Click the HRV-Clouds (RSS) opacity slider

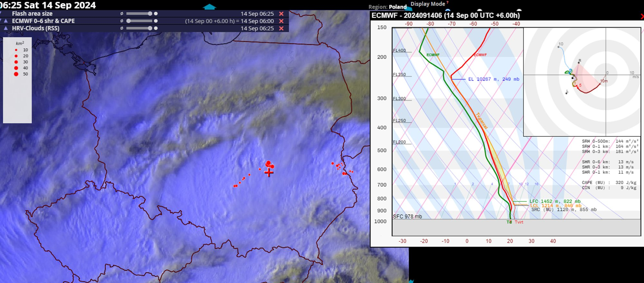coord(139,28)
